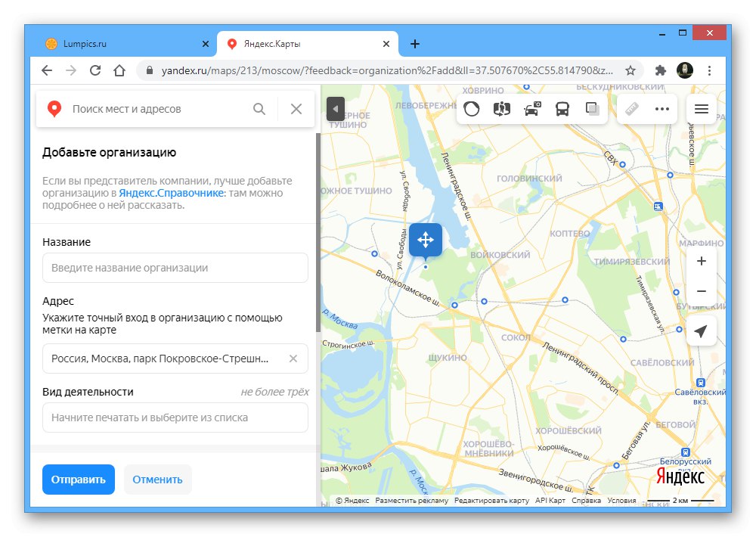Open the street panoramas view
Screen dimensions: 756x537
click(502, 108)
